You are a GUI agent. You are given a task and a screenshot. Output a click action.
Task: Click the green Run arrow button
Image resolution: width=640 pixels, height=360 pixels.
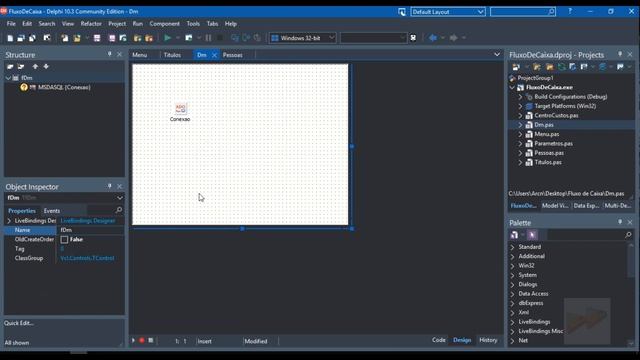click(x=167, y=38)
